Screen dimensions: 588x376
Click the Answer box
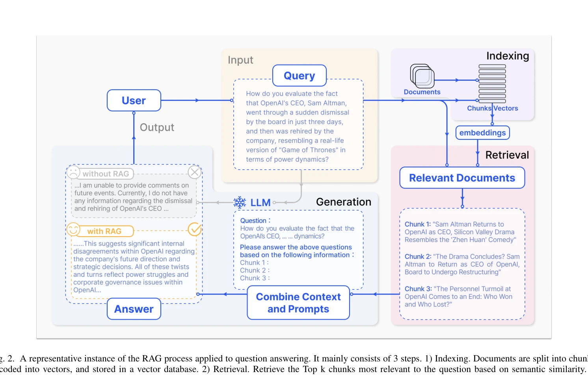point(134,309)
